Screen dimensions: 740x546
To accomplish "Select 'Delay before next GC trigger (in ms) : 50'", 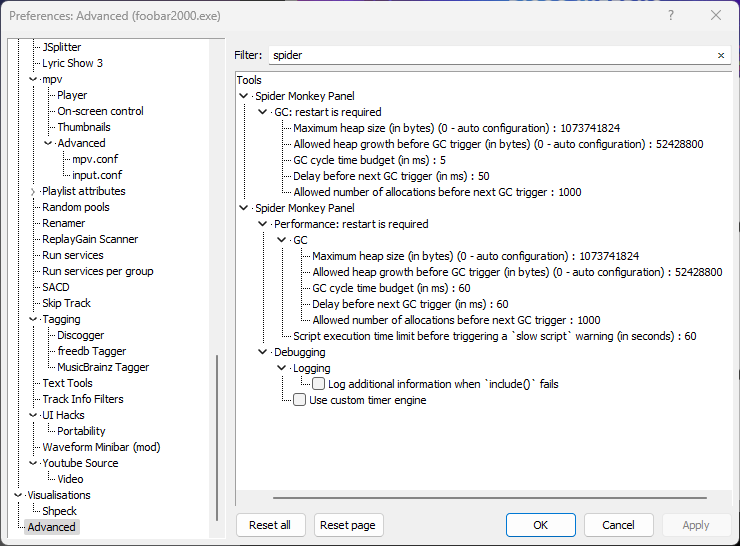I will pyautogui.click(x=391, y=176).
